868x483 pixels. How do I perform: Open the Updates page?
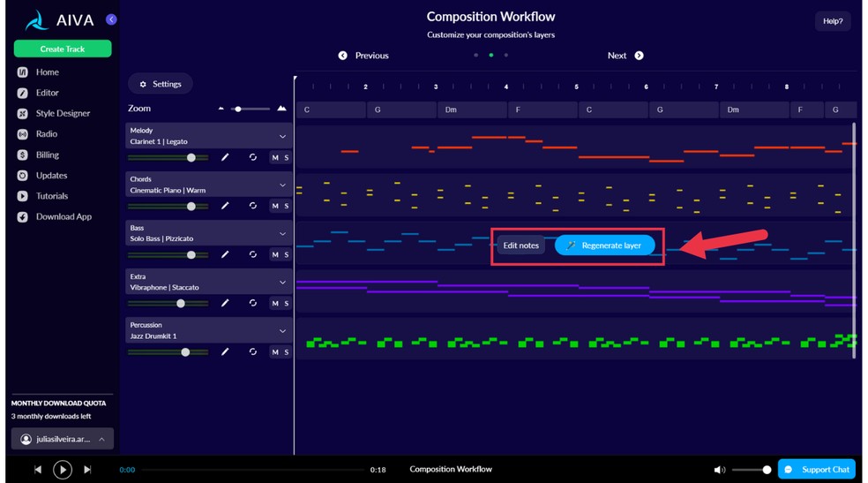pos(51,175)
